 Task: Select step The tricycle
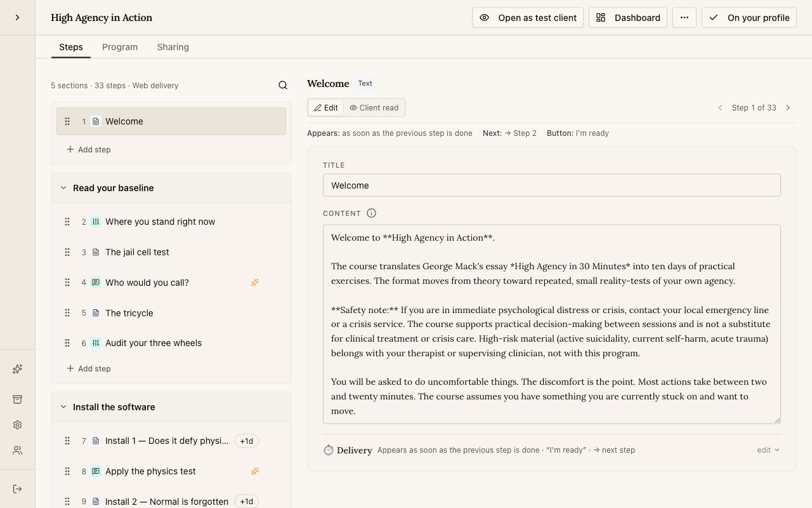(x=171, y=313)
